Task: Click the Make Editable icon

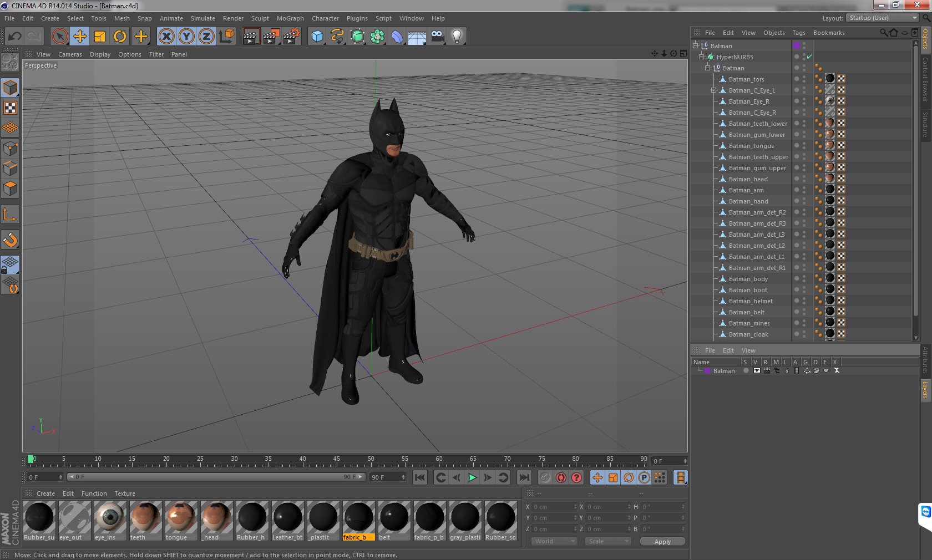Action: (10, 62)
